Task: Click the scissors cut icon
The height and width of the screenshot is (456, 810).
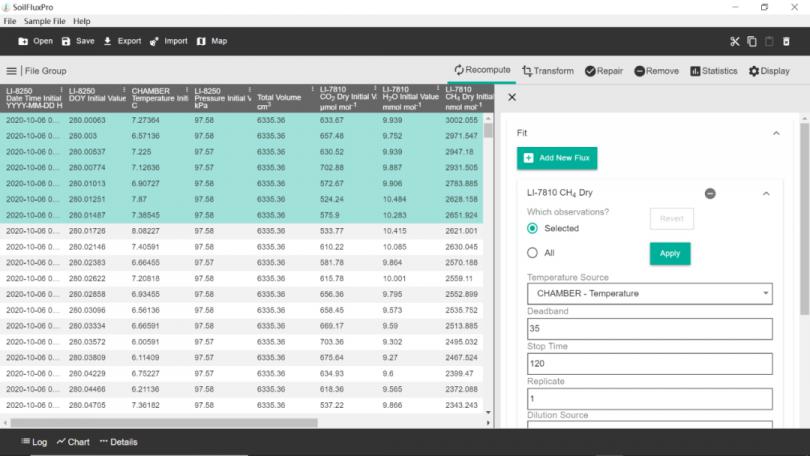Action: (735, 41)
